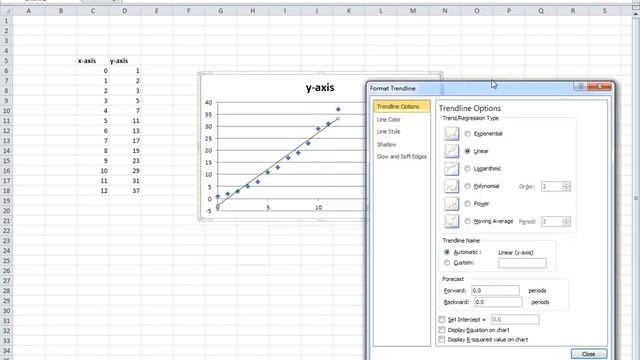Click the Close button in dialog
The image size is (640, 360).
[x=589, y=354]
